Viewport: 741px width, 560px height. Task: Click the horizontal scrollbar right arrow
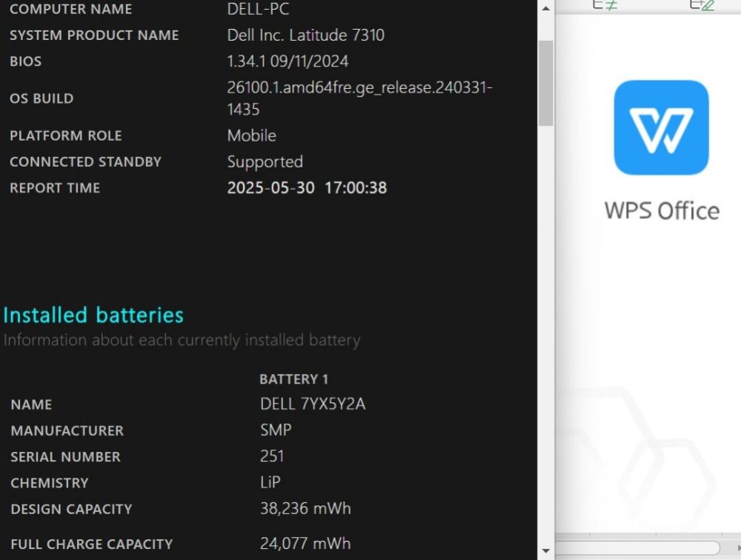pyautogui.click(x=738, y=548)
